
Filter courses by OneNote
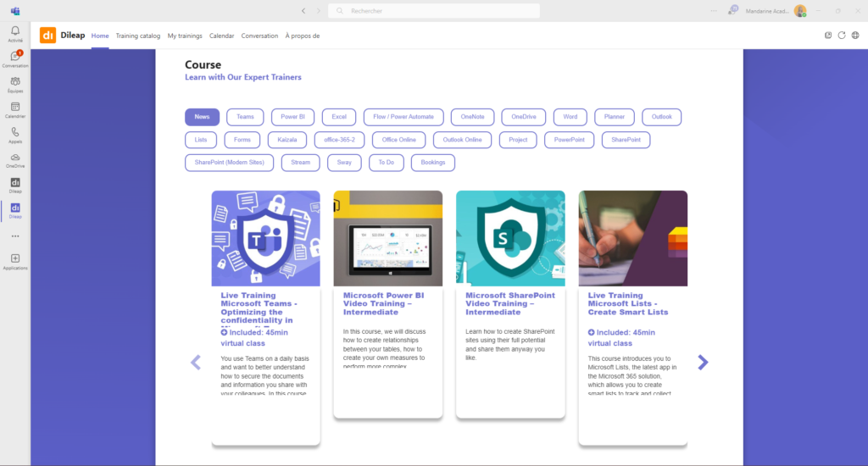[x=472, y=117]
